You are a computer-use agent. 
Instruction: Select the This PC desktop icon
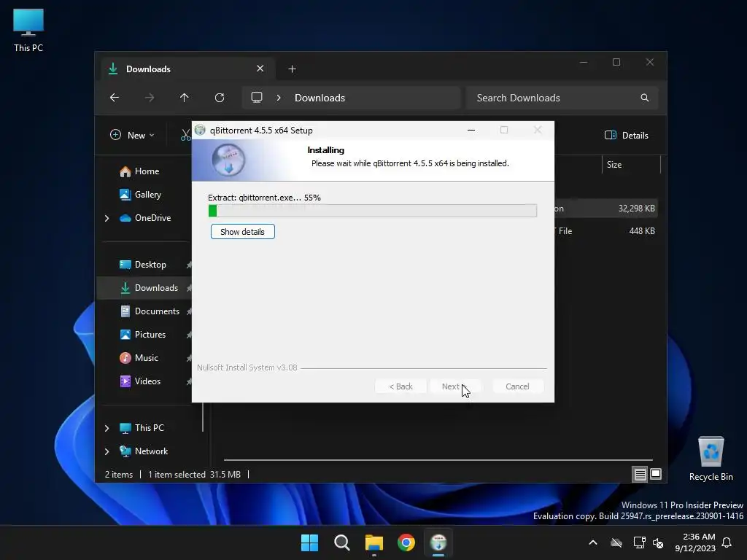(x=28, y=30)
